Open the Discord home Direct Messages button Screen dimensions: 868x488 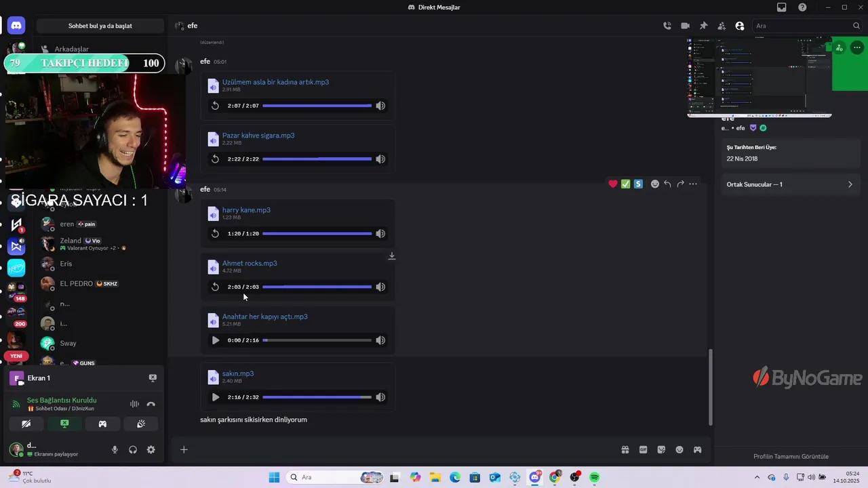pyautogui.click(x=16, y=26)
